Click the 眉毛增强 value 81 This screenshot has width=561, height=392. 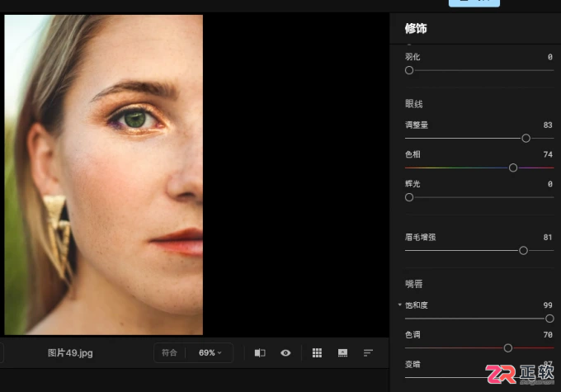(548, 237)
